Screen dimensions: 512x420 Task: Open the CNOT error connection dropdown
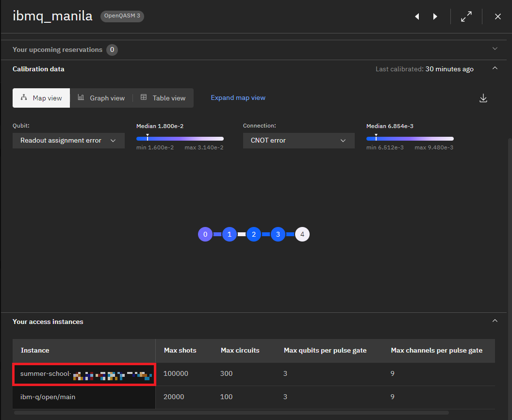tap(299, 140)
